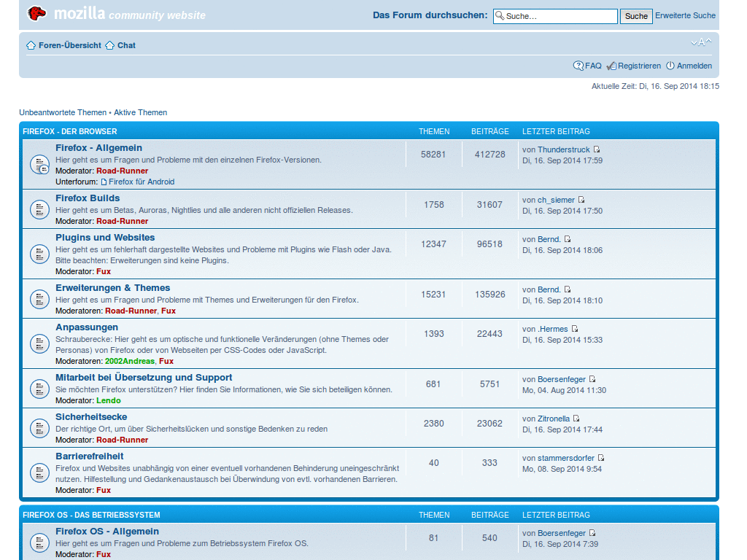Click the Anmelden power icon
The image size is (747, 560).
tap(670, 66)
